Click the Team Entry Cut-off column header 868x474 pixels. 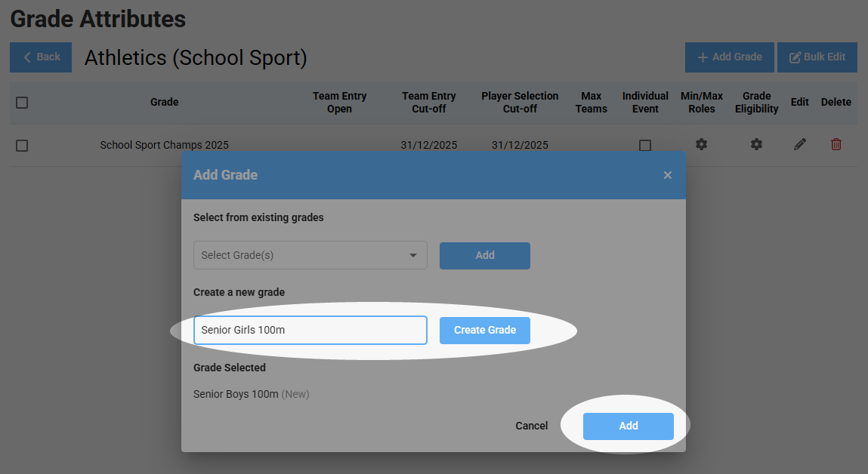tap(429, 103)
